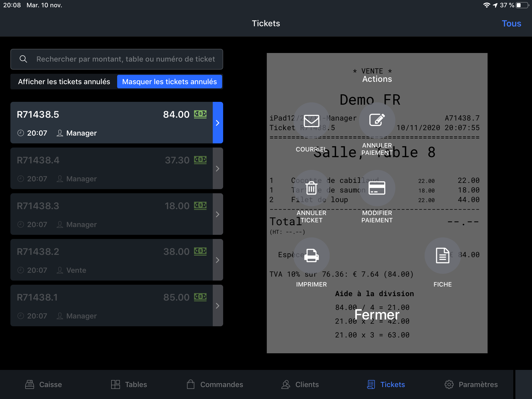532x399 pixels.
Task: Click user icon beside Vente
Action: (60, 270)
